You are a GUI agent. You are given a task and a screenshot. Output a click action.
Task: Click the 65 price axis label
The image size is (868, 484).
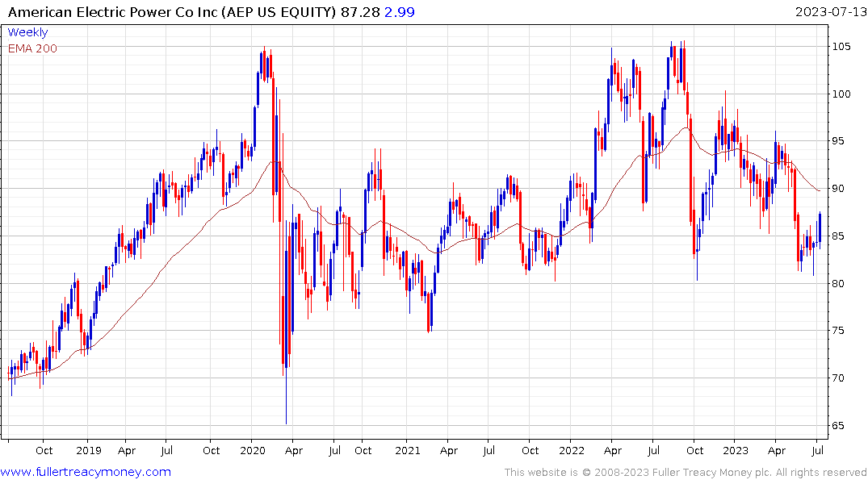[x=838, y=426]
